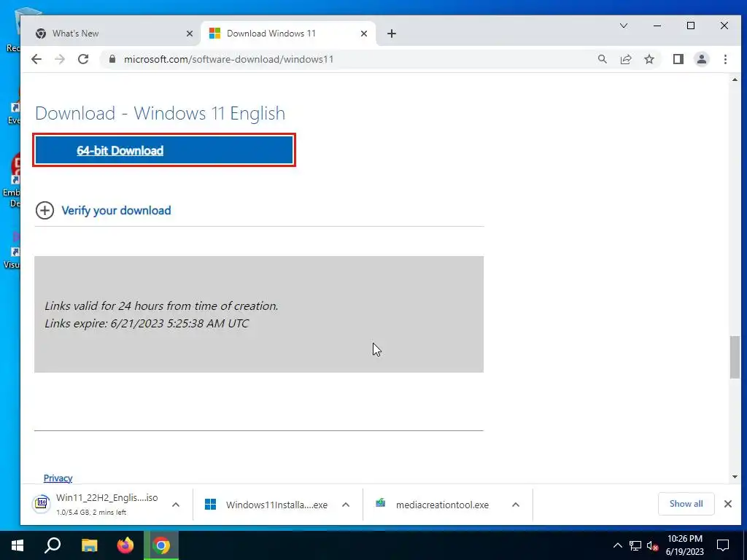Open the Windows11Installation exe download
This screenshot has height=560, width=747.
[267, 505]
